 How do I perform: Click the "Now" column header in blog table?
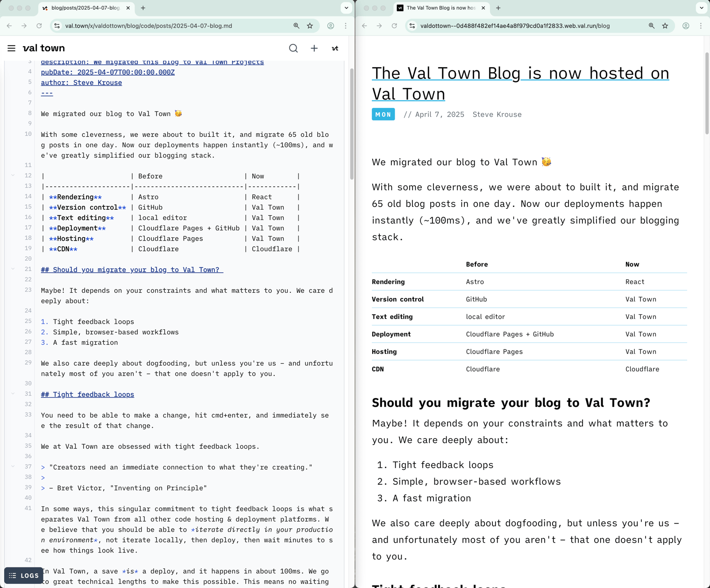pyautogui.click(x=632, y=264)
